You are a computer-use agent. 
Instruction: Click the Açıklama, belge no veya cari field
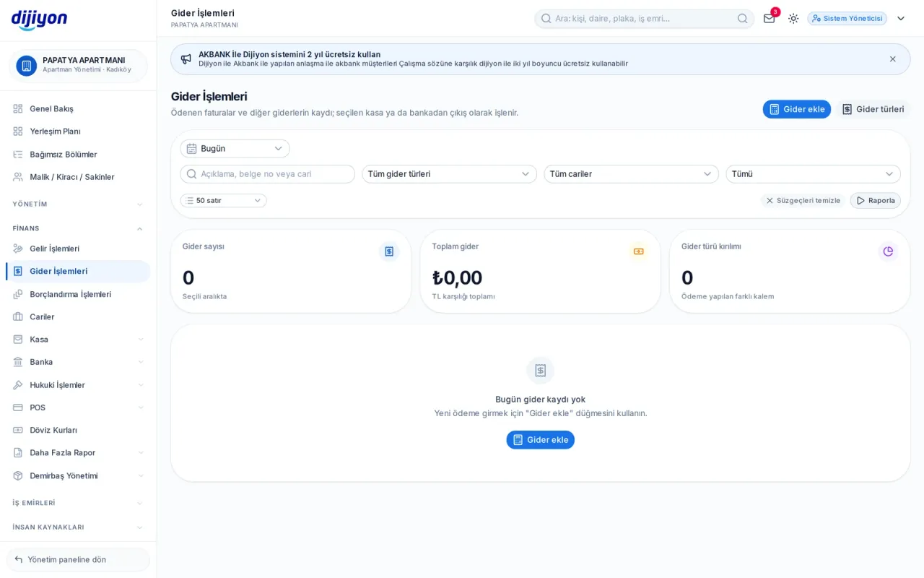(267, 174)
